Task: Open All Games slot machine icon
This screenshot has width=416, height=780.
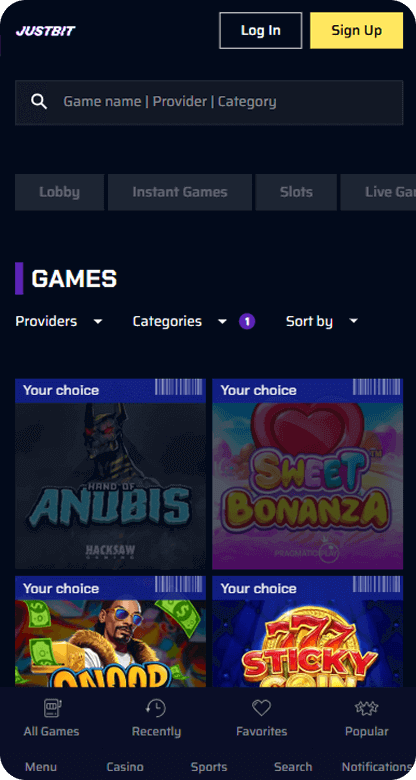Action: [51, 707]
